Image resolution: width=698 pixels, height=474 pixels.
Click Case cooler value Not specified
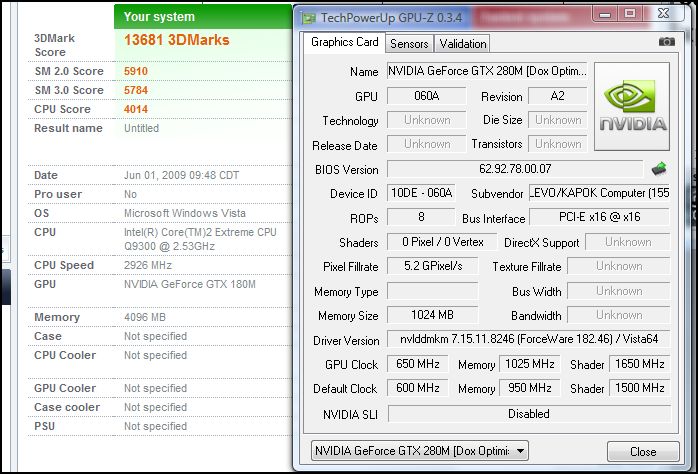[x=155, y=408]
